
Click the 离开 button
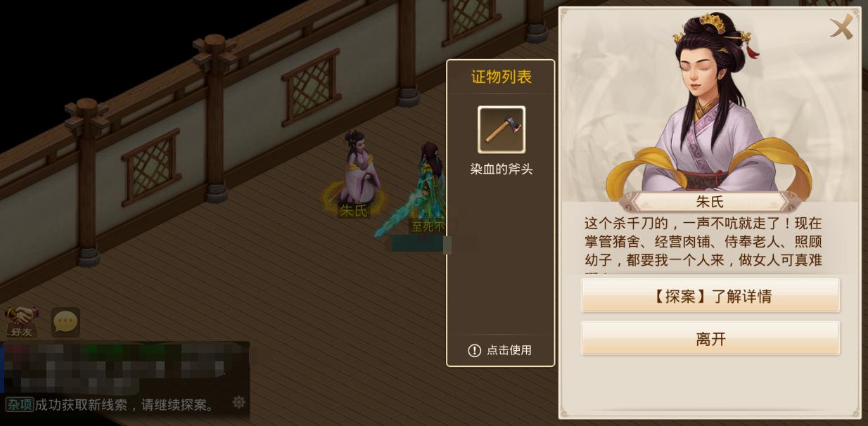[x=710, y=339]
